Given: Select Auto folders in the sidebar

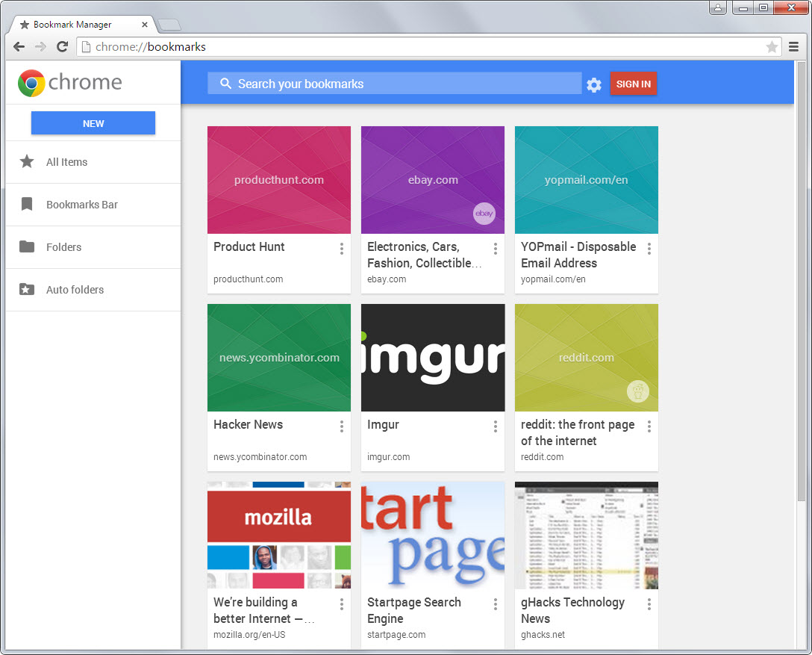Looking at the screenshot, I should click(x=93, y=289).
